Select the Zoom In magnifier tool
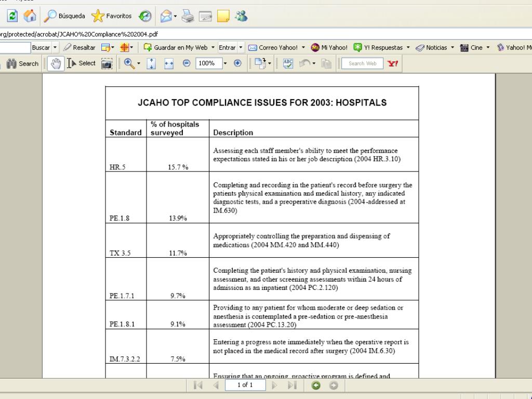The height and width of the screenshot is (399, 532). [129, 63]
